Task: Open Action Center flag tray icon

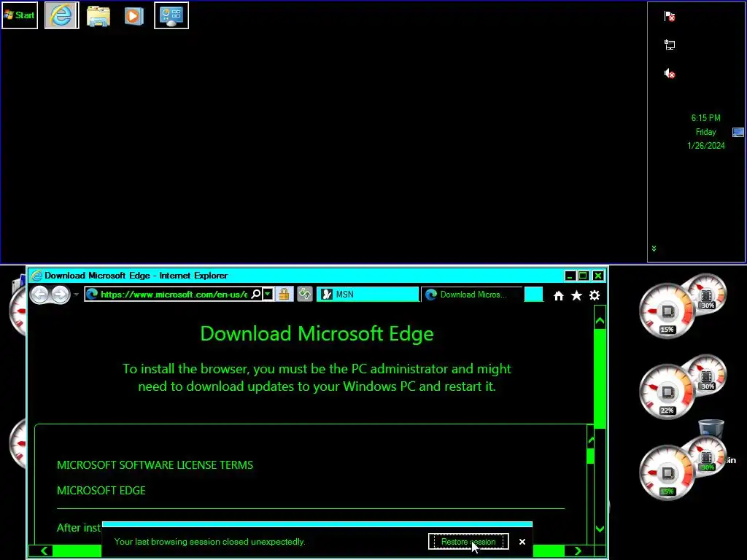Action: click(x=670, y=17)
